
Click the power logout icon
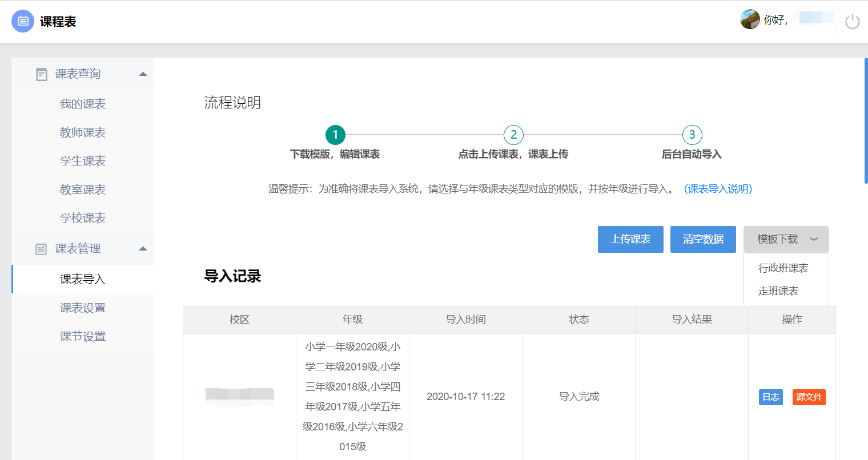pos(852,22)
